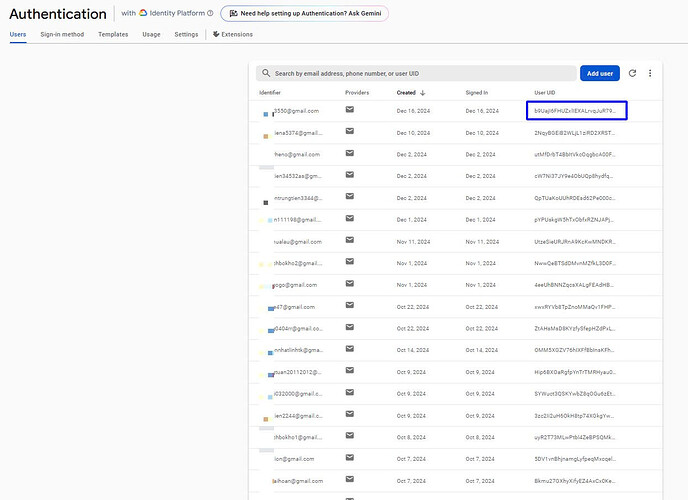Click the magnifier icon in search bar

click(x=265, y=73)
